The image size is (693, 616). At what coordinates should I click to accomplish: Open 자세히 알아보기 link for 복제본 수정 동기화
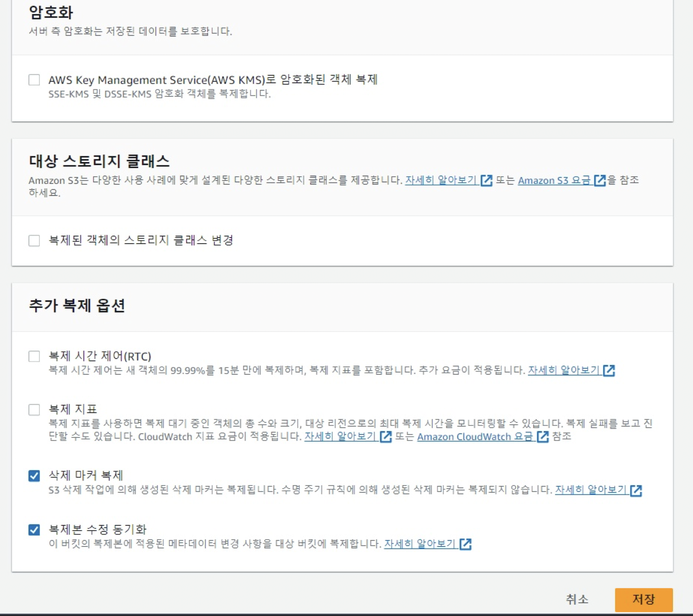[x=420, y=544]
